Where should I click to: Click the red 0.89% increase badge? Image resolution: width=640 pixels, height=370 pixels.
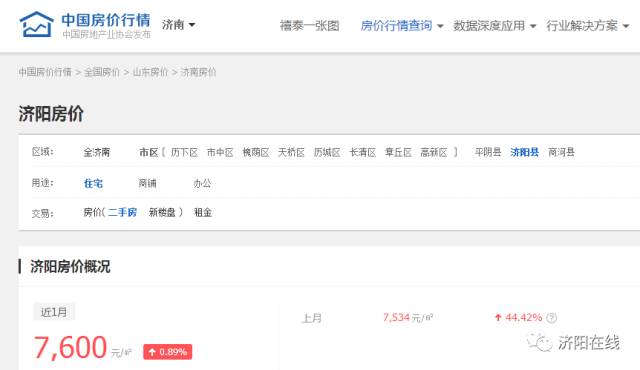coord(167,352)
